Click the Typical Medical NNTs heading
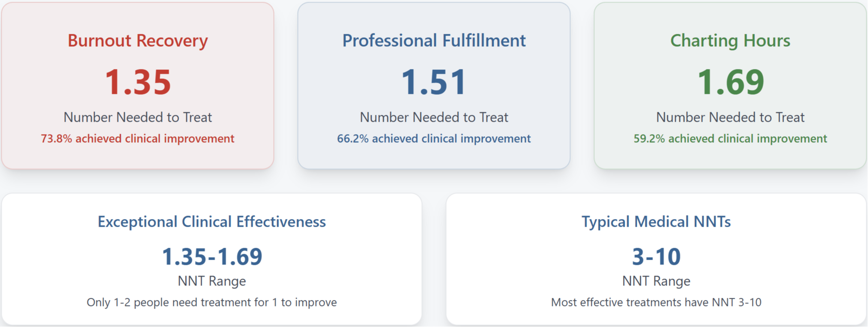 (656, 222)
